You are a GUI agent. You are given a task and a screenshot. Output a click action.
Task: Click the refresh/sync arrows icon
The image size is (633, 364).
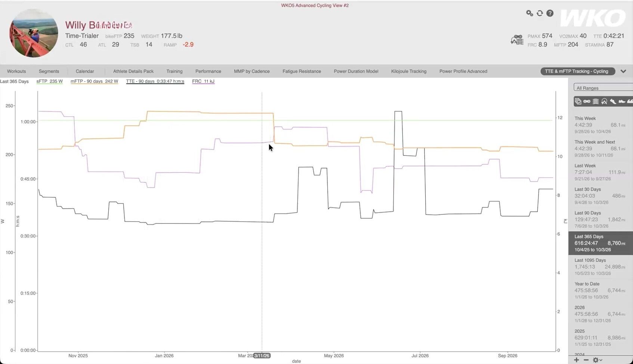[x=540, y=13]
